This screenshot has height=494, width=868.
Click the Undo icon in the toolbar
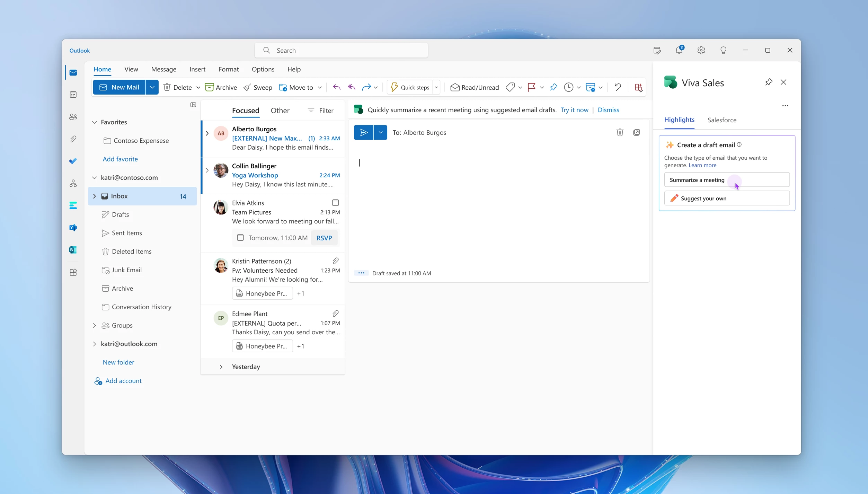[x=618, y=87]
